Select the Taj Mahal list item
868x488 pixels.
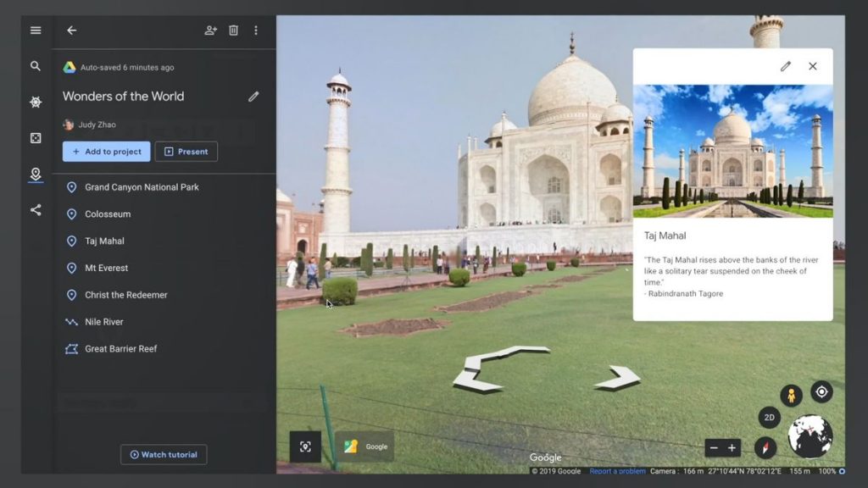(164, 241)
